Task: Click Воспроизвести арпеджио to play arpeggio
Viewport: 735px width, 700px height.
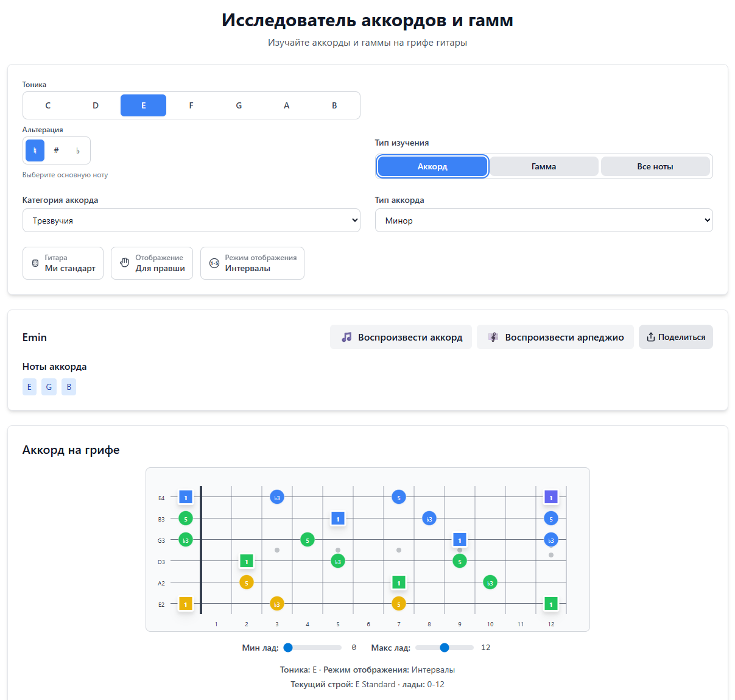Action: [555, 336]
